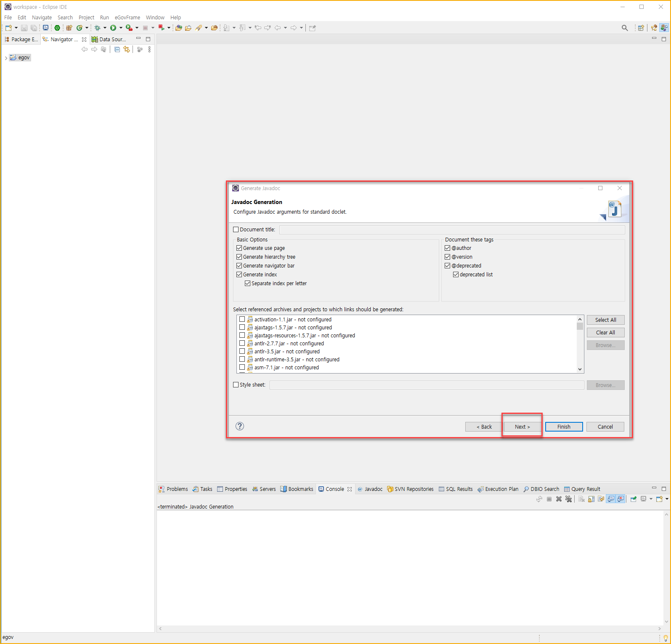The height and width of the screenshot is (644, 671).
Task: Click the magnifier Quick Access icon
Action: click(625, 28)
